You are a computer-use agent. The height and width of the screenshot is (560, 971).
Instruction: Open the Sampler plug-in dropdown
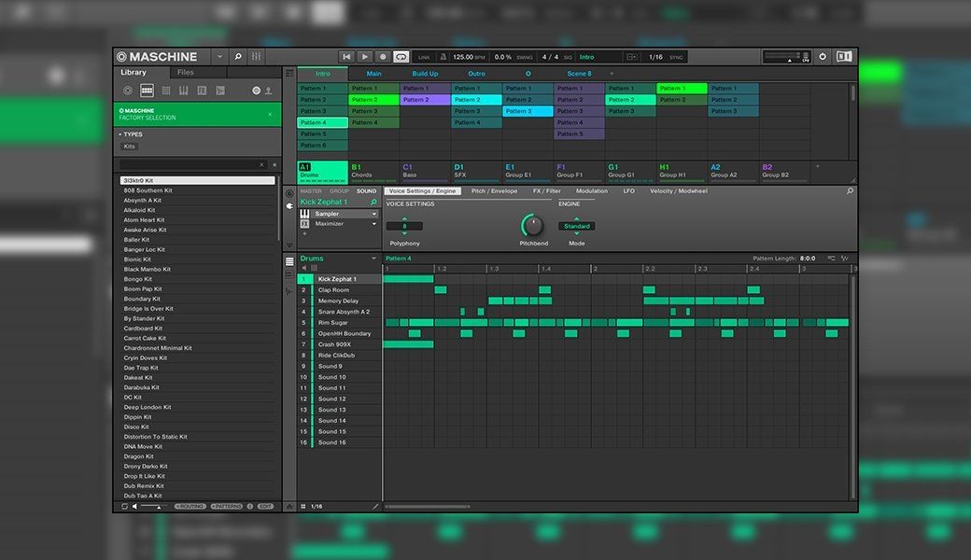click(374, 214)
